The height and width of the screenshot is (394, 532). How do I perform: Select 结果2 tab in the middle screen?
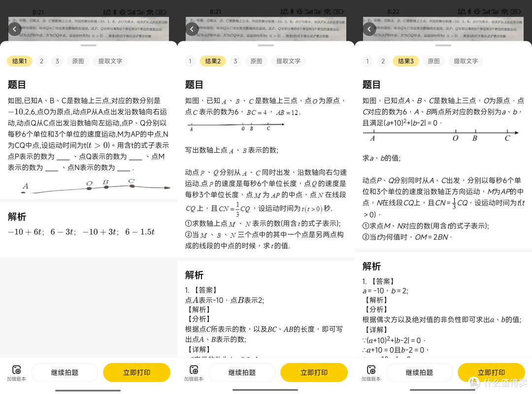[213, 61]
